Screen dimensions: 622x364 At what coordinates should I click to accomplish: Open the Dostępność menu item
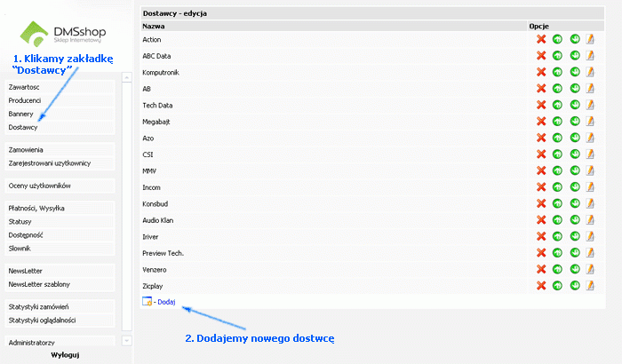click(x=60, y=235)
